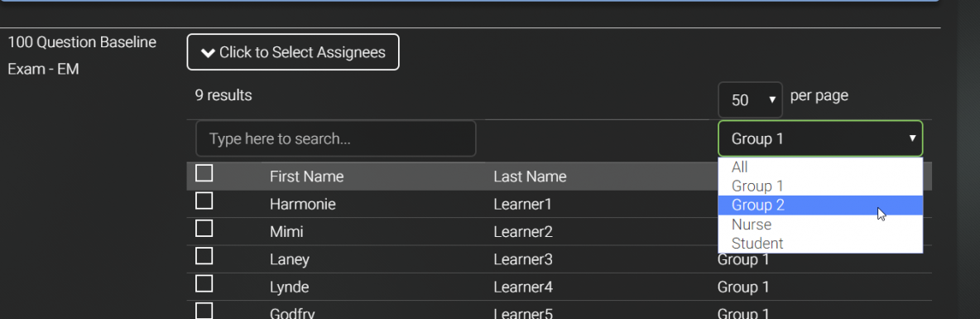The width and height of the screenshot is (980, 319).
Task: Select Group 2 in the filter list
Action: (x=820, y=205)
